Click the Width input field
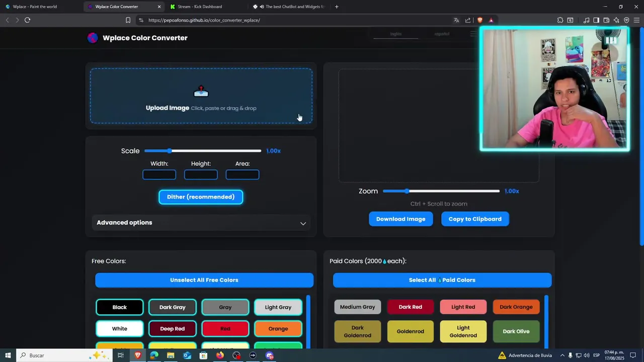 159,174
